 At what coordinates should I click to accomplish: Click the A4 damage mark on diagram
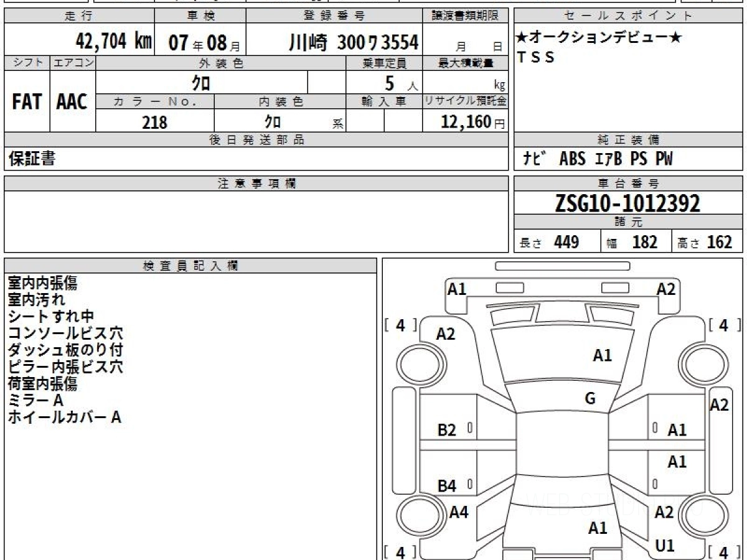459,512
